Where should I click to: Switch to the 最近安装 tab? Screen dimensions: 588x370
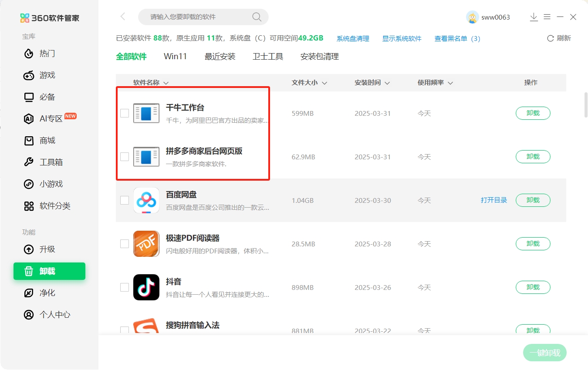[x=220, y=57]
